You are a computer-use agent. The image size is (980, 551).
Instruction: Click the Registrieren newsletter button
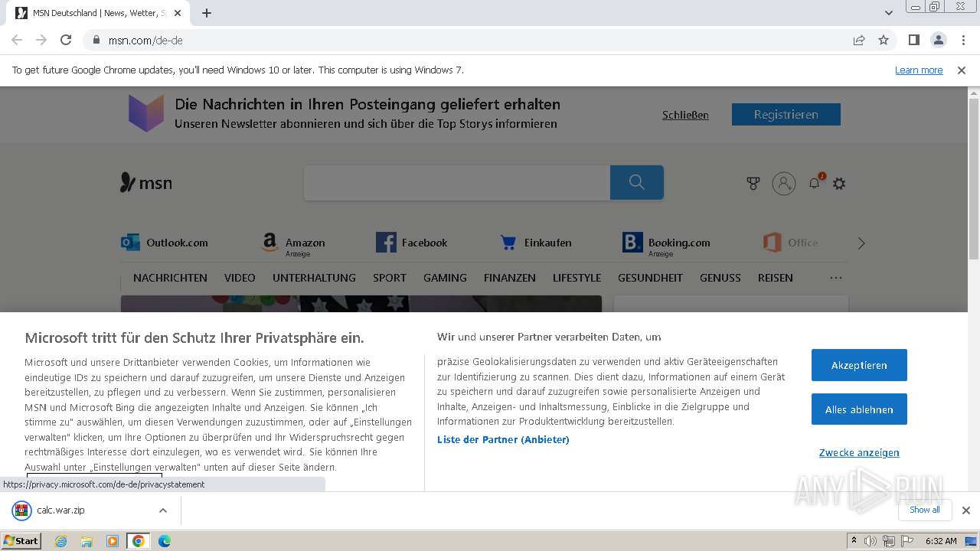coord(786,115)
